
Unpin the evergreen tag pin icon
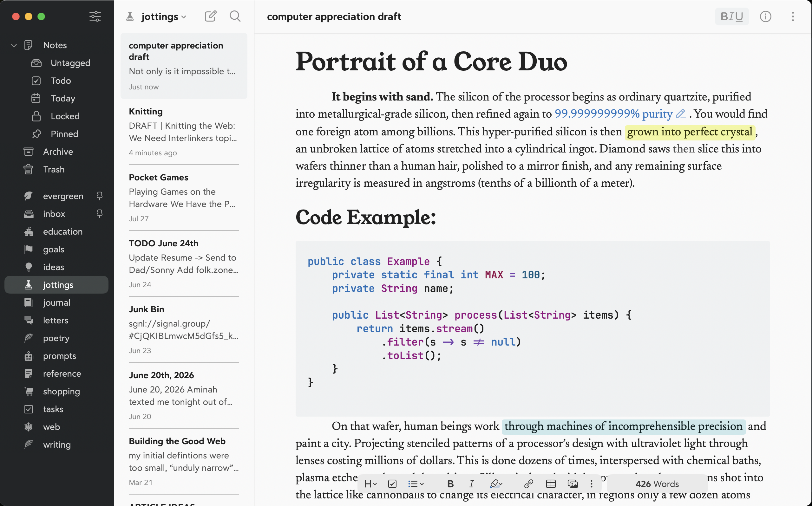click(99, 196)
